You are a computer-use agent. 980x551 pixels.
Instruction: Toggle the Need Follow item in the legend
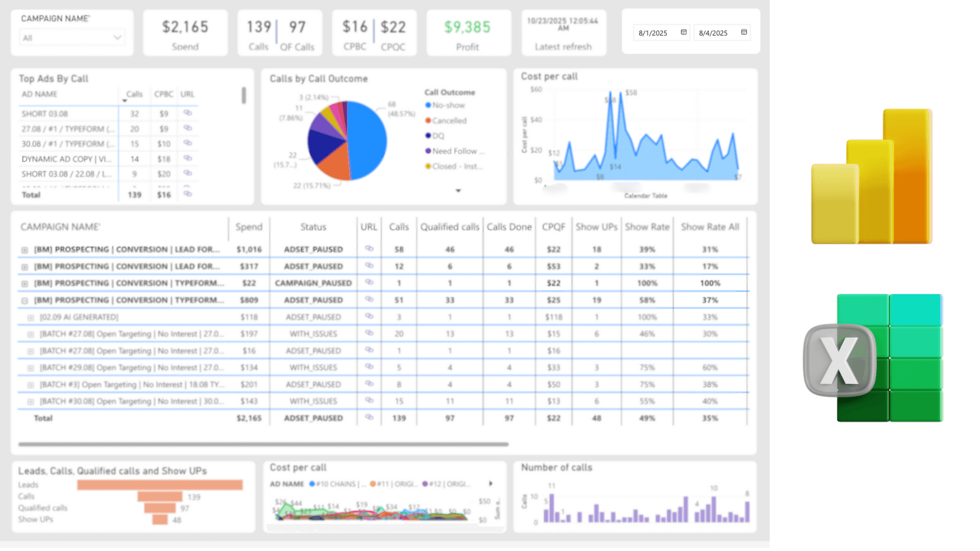(x=455, y=151)
